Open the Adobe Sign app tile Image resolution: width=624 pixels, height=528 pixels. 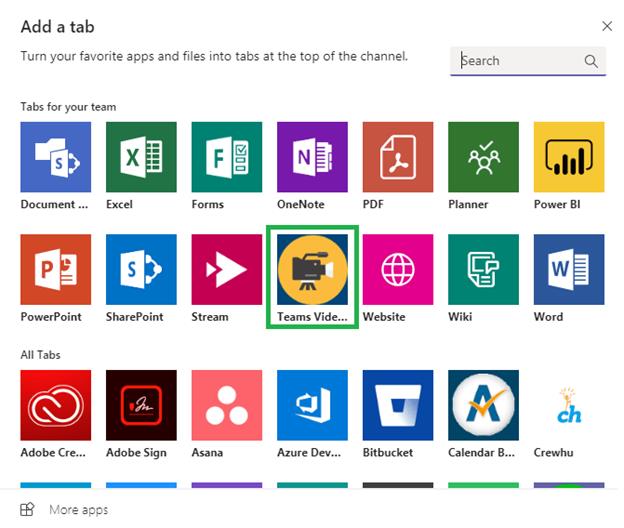(x=141, y=405)
